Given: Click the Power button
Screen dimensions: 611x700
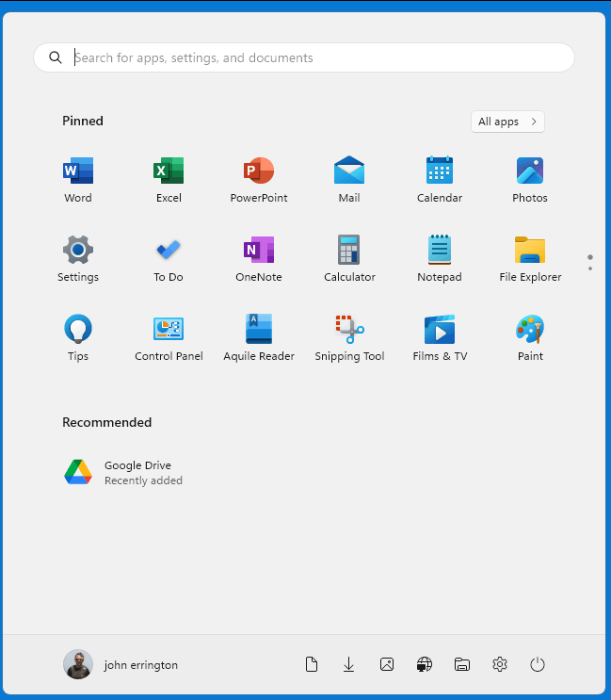Looking at the screenshot, I should [538, 664].
